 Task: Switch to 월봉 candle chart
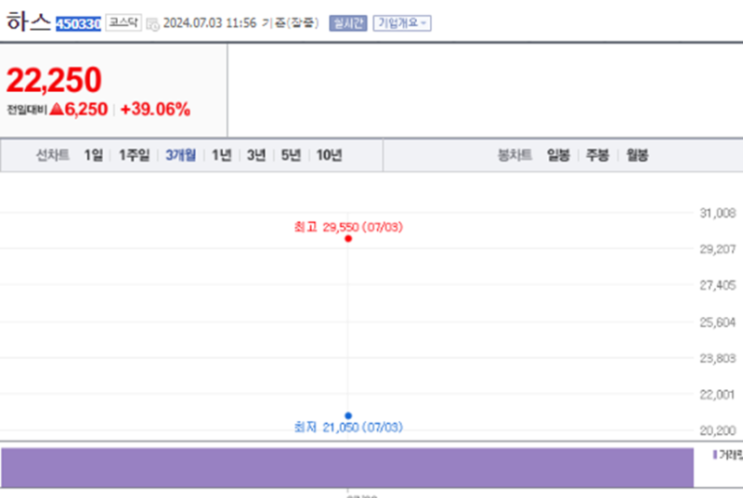pos(637,155)
